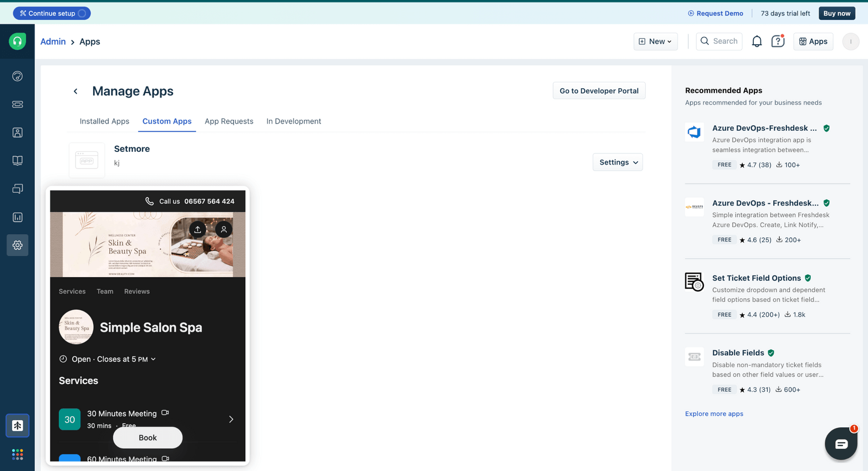Screen dimensions: 868x471
Task: Click the Setmore app placeholder icon
Action: pos(87,160)
